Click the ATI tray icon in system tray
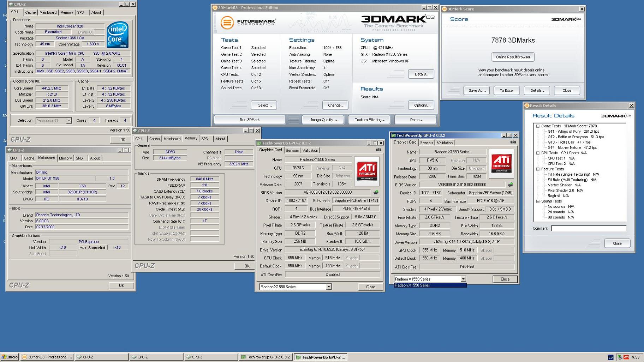The height and width of the screenshot is (362, 644). click(x=626, y=357)
